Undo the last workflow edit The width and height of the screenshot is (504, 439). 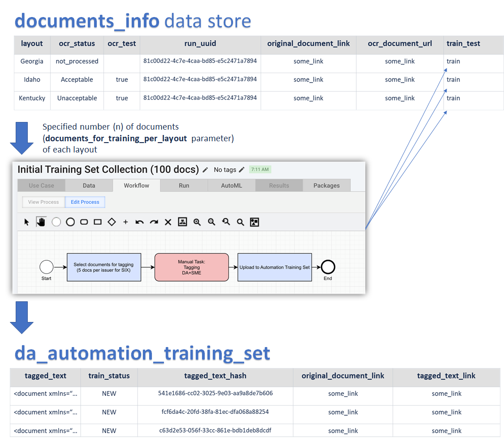(x=139, y=222)
